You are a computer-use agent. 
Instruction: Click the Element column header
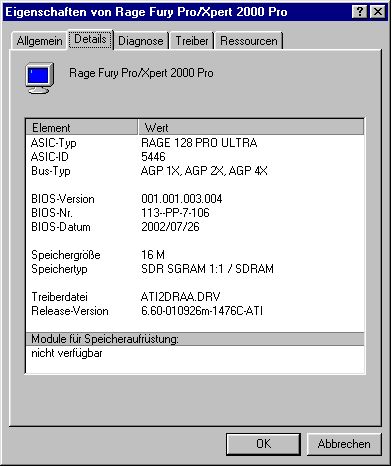click(x=82, y=127)
